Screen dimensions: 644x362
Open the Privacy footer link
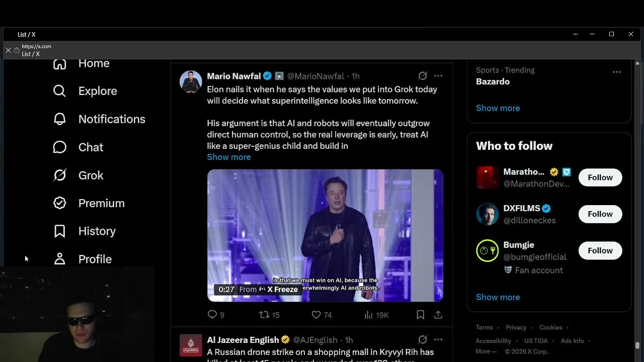coord(516,327)
